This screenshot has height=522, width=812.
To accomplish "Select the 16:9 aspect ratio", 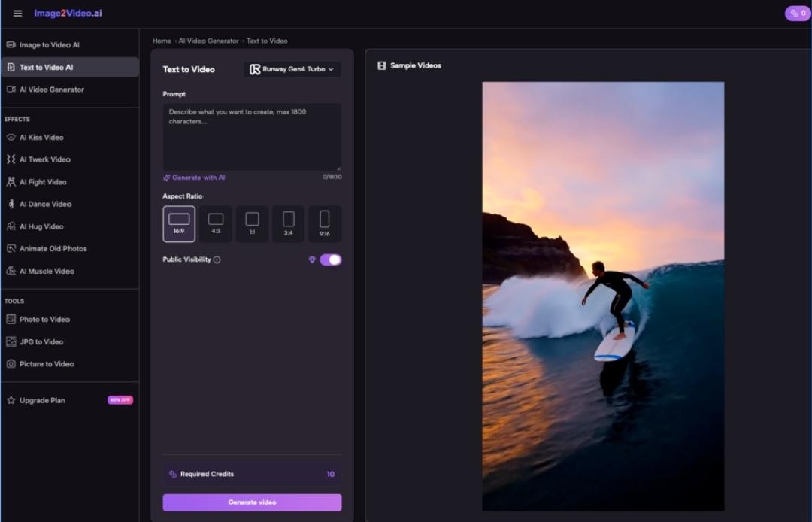I will pyautogui.click(x=179, y=223).
